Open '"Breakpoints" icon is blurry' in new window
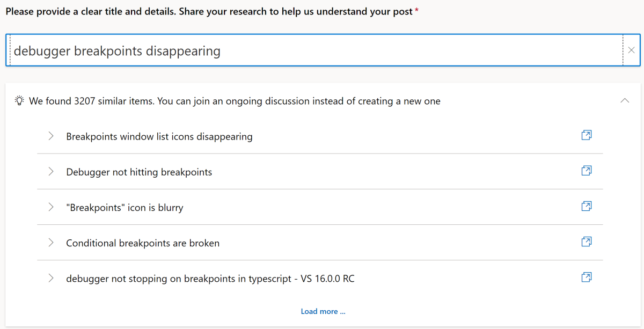The width and height of the screenshot is (644, 329). [x=587, y=206]
